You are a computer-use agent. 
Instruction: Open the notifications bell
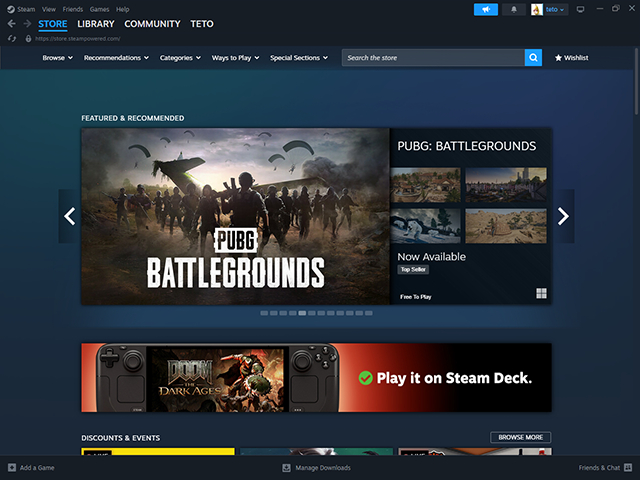coord(514,9)
